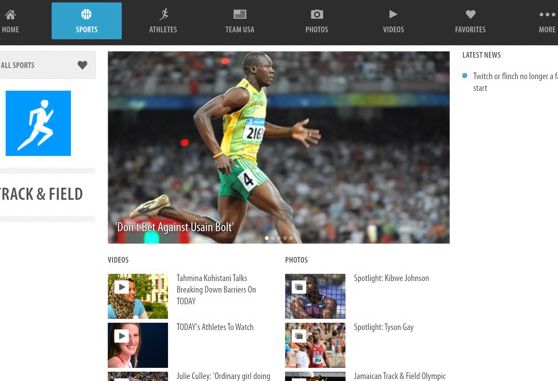Play the Tahmina Kohistani video thumbnail
This screenshot has width=558, height=381.
tap(138, 296)
